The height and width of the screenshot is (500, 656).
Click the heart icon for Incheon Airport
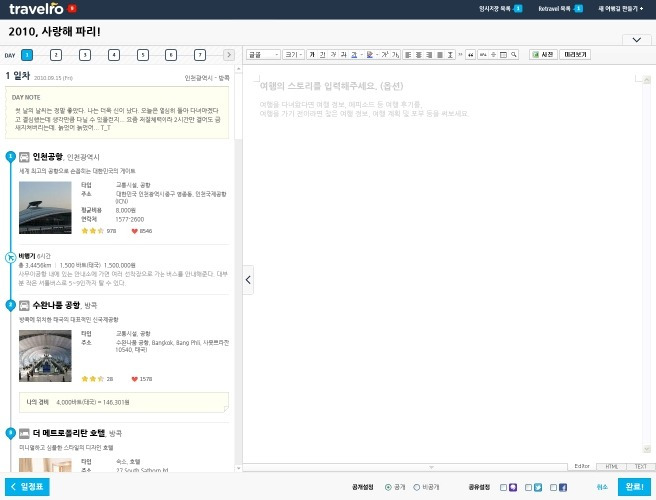(134, 231)
